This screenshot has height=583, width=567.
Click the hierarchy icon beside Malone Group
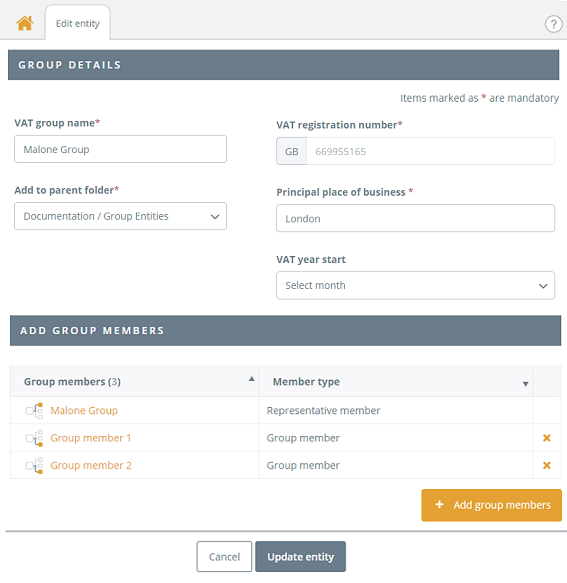[x=34, y=410]
